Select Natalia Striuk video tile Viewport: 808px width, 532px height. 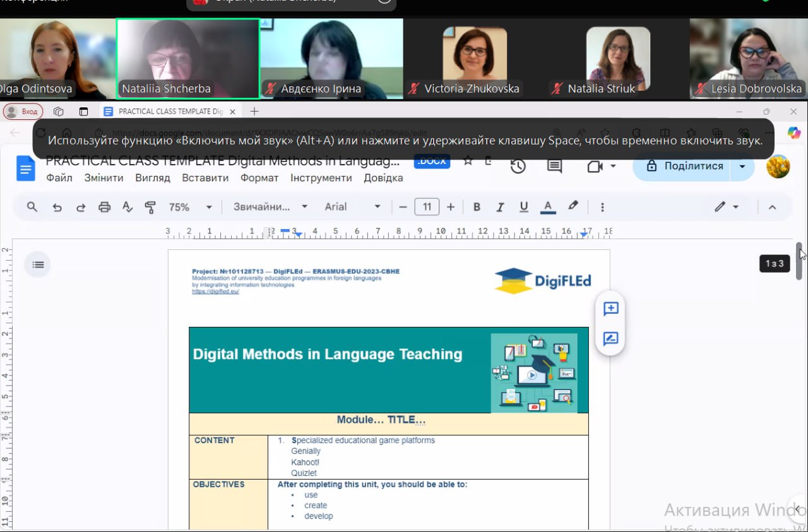[x=617, y=59]
